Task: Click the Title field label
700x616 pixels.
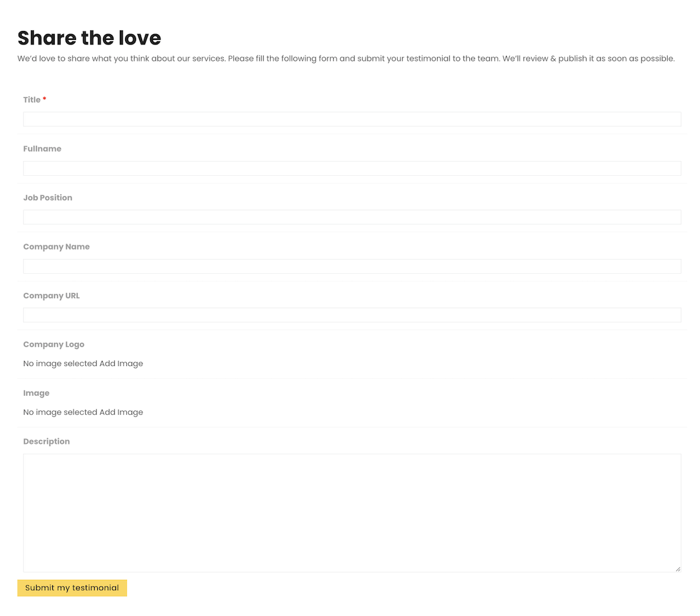Action: [32, 100]
